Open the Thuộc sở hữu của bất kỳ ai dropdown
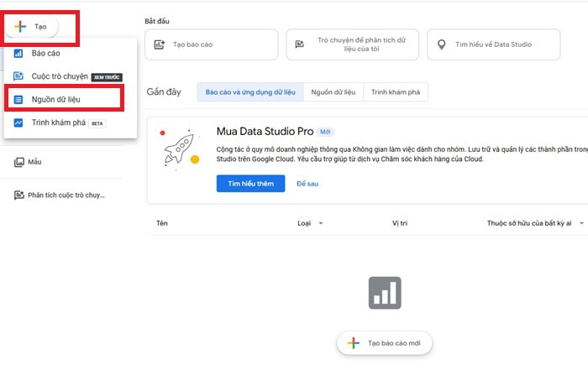Viewport: 588px width, 370px height. click(x=535, y=223)
